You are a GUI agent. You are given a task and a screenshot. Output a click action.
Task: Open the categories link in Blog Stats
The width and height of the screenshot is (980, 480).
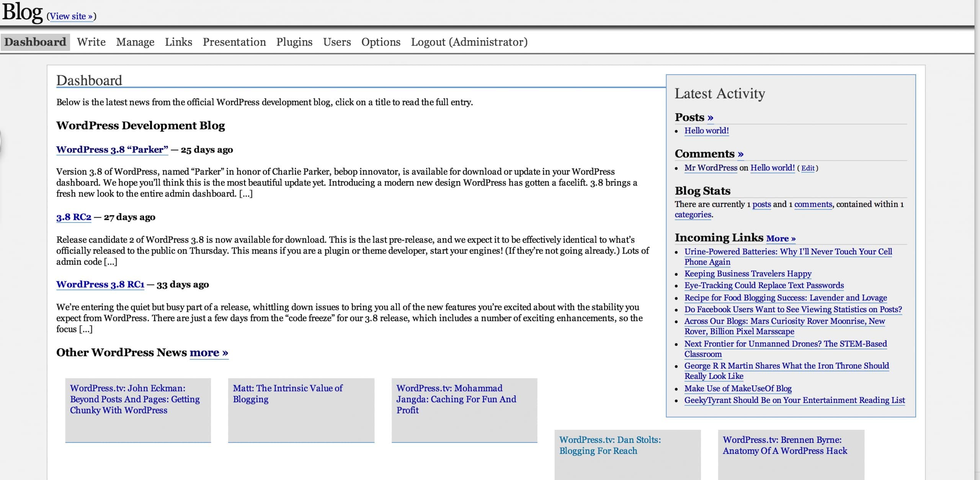pyautogui.click(x=693, y=215)
